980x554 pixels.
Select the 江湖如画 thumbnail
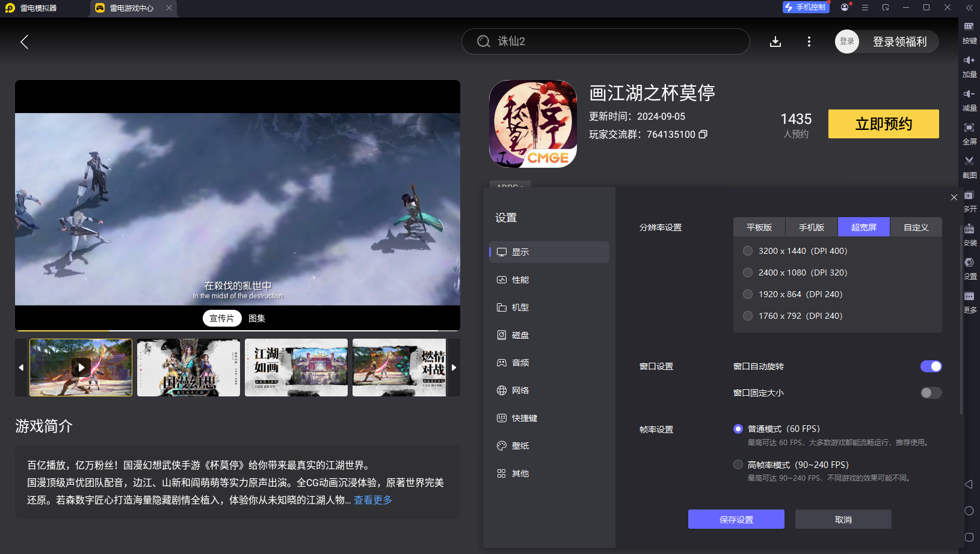tap(296, 367)
